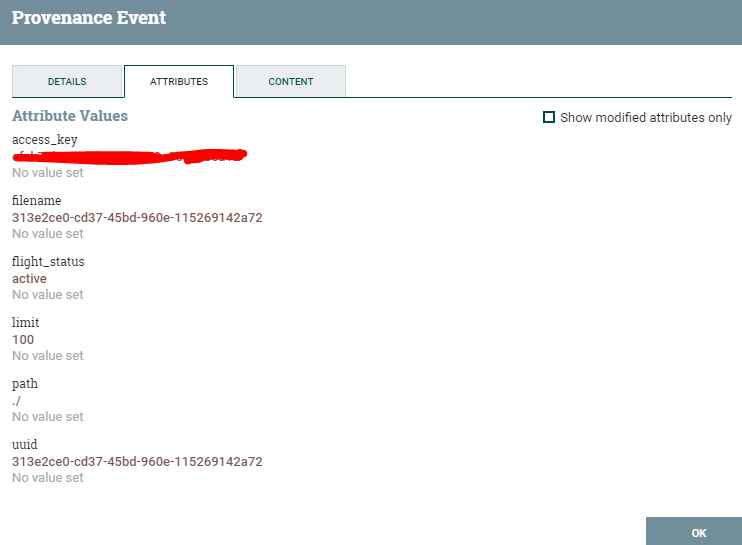
Task: Click No value set under path
Action: 48,417
